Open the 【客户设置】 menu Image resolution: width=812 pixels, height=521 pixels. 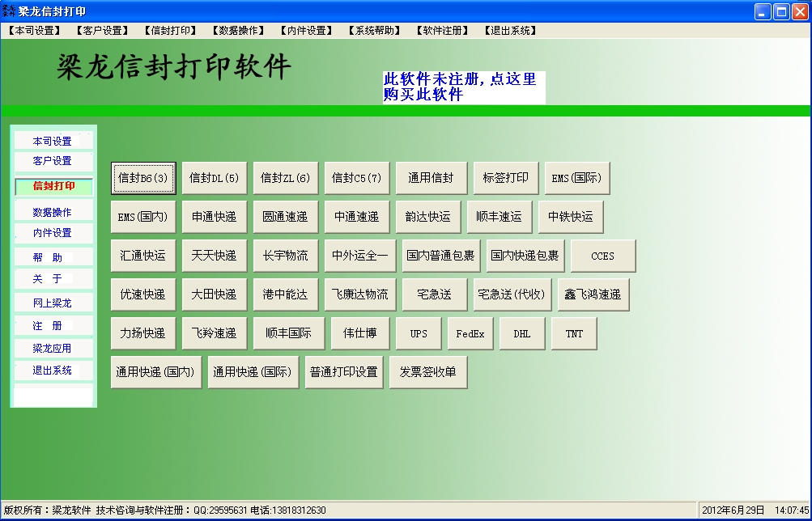click(x=103, y=31)
